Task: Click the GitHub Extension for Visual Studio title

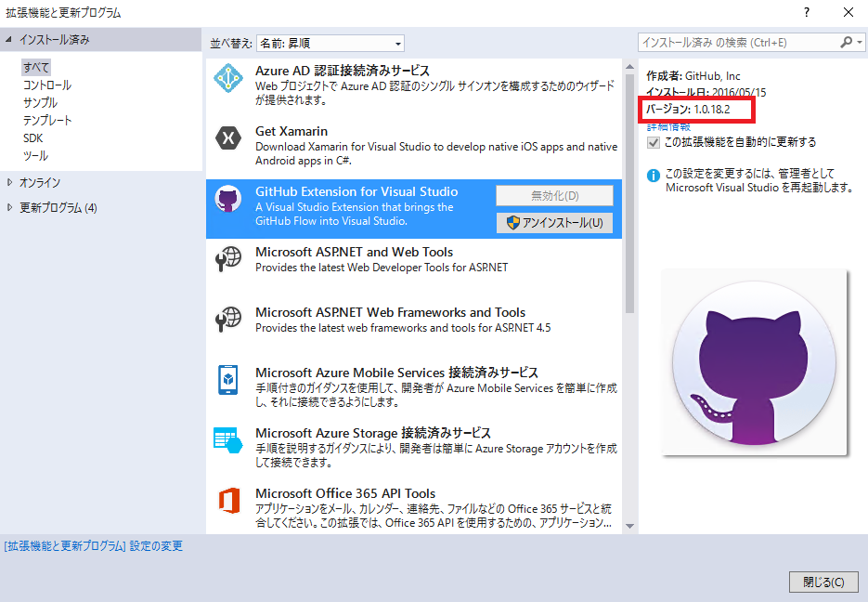Action: tap(356, 191)
